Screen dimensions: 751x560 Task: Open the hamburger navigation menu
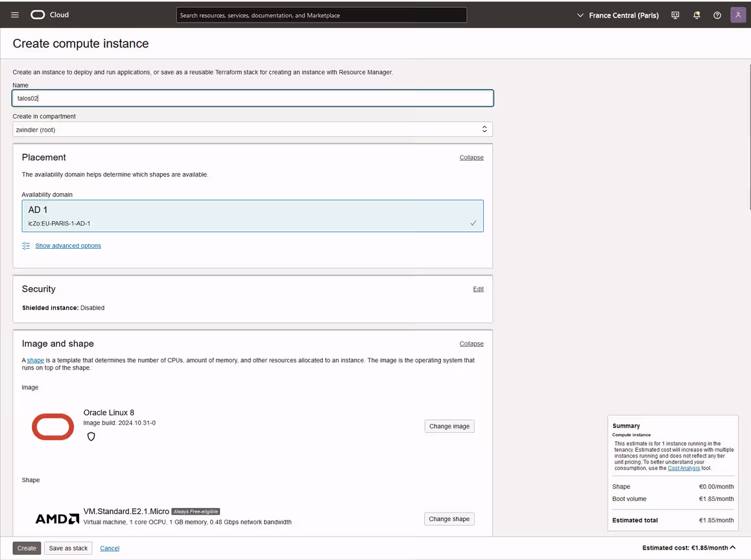point(15,15)
